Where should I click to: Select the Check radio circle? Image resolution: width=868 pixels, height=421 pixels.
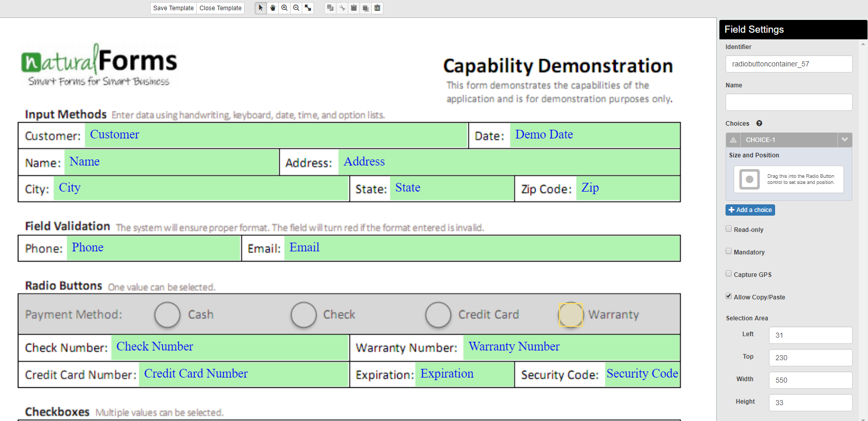(x=304, y=315)
